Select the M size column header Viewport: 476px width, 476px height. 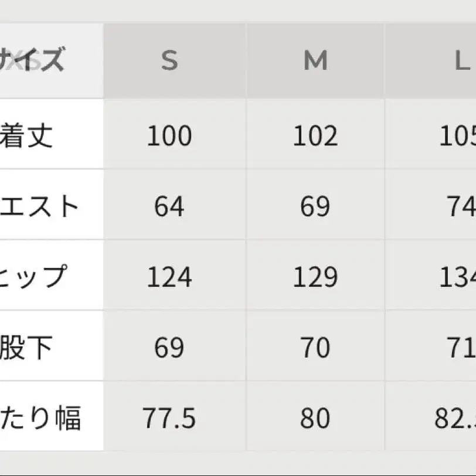(315, 60)
